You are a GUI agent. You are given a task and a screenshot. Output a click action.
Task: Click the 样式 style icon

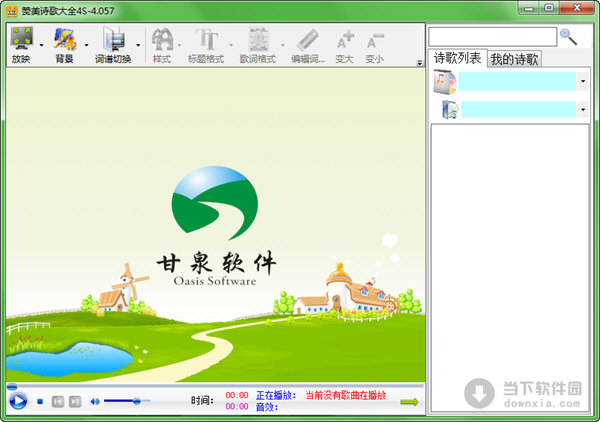point(162,39)
